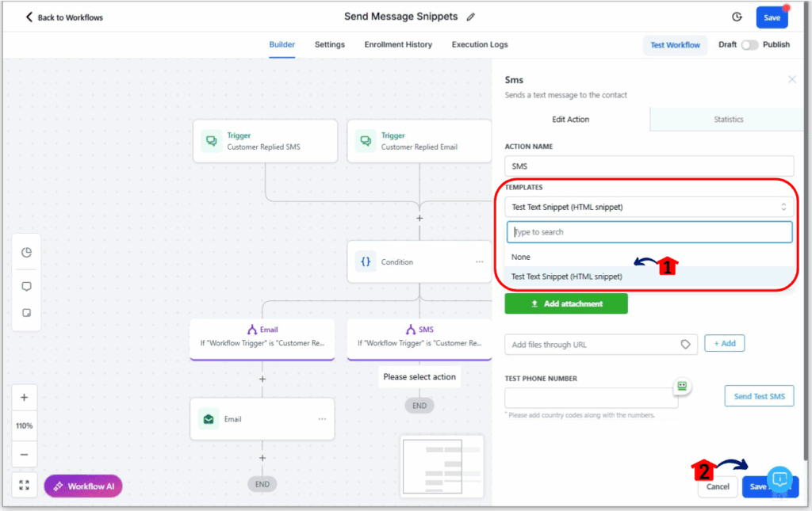
Task: Open Email action options menu
Action: click(x=322, y=419)
